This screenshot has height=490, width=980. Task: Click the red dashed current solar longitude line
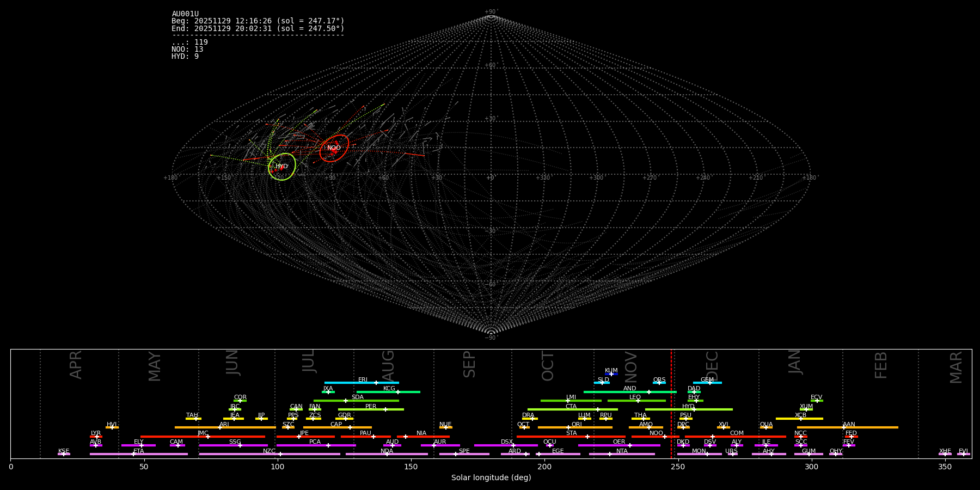[671, 403]
